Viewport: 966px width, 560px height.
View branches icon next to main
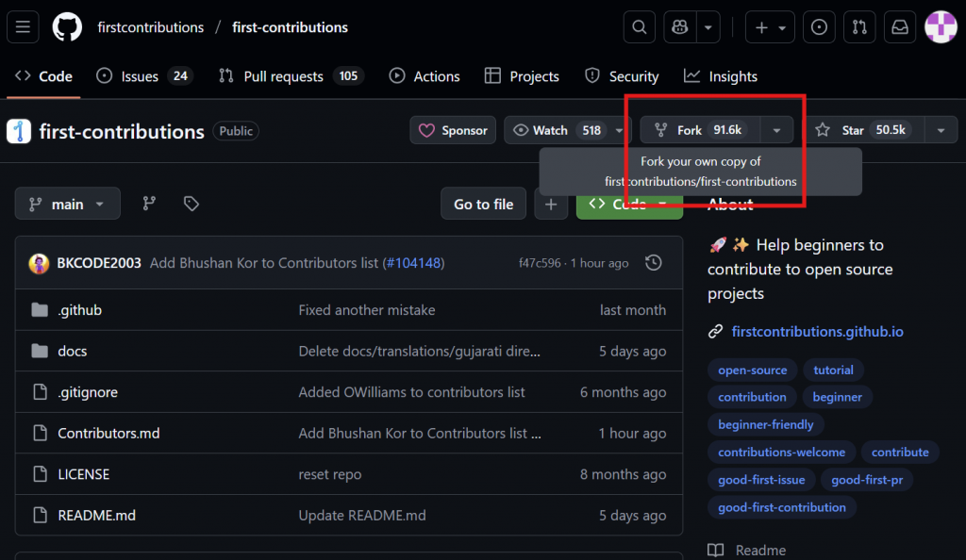pyautogui.click(x=149, y=204)
